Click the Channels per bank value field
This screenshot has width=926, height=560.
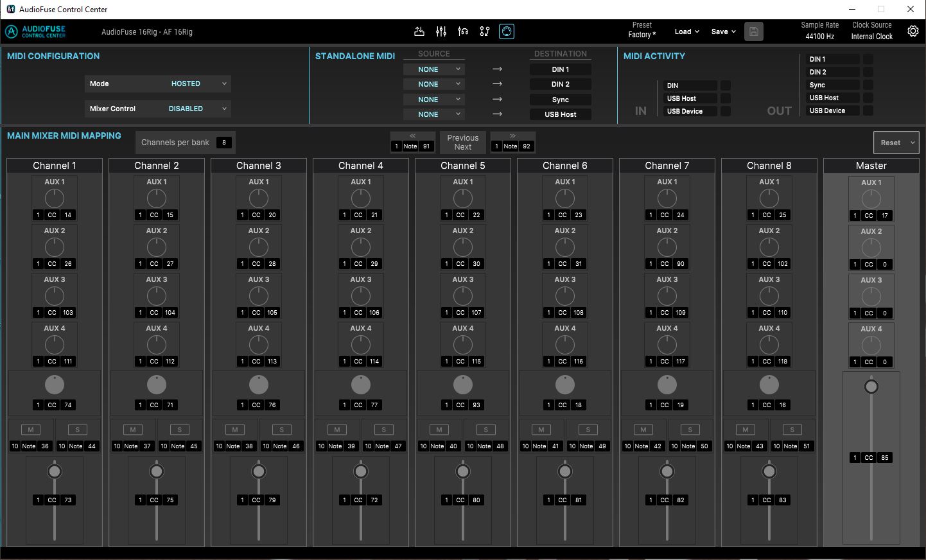[x=223, y=142]
